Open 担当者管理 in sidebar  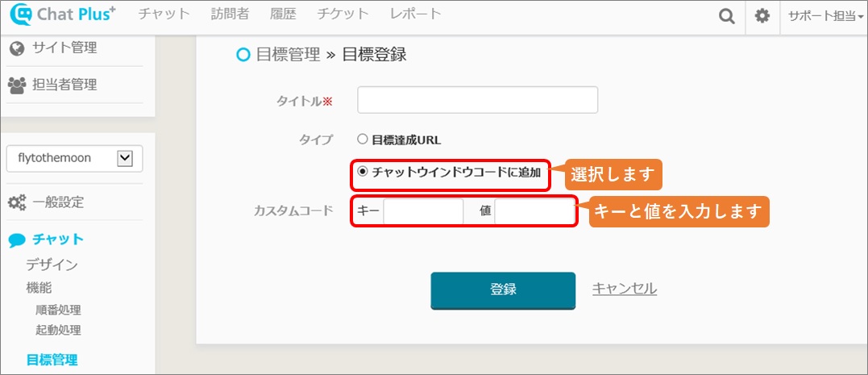[x=64, y=85]
